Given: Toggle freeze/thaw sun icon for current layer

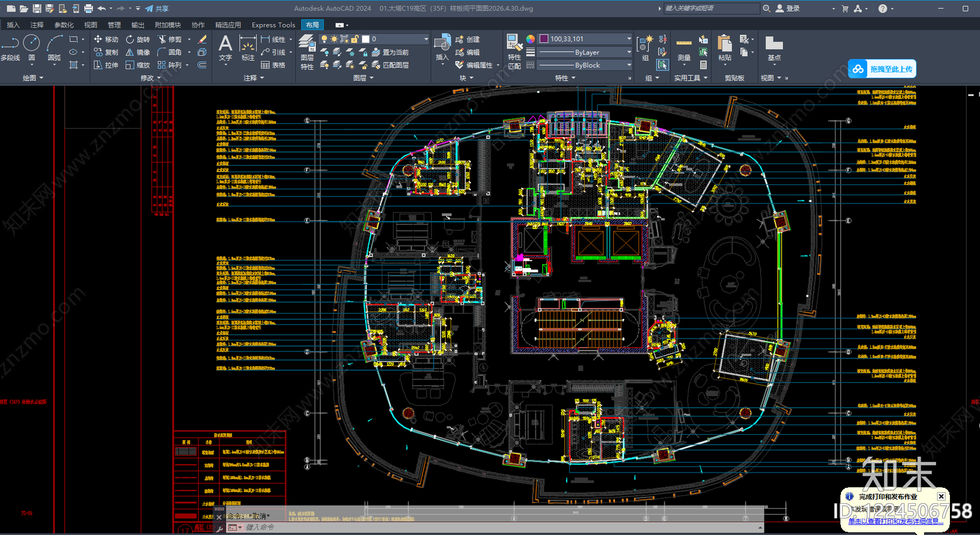Looking at the screenshot, I should [x=334, y=39].
